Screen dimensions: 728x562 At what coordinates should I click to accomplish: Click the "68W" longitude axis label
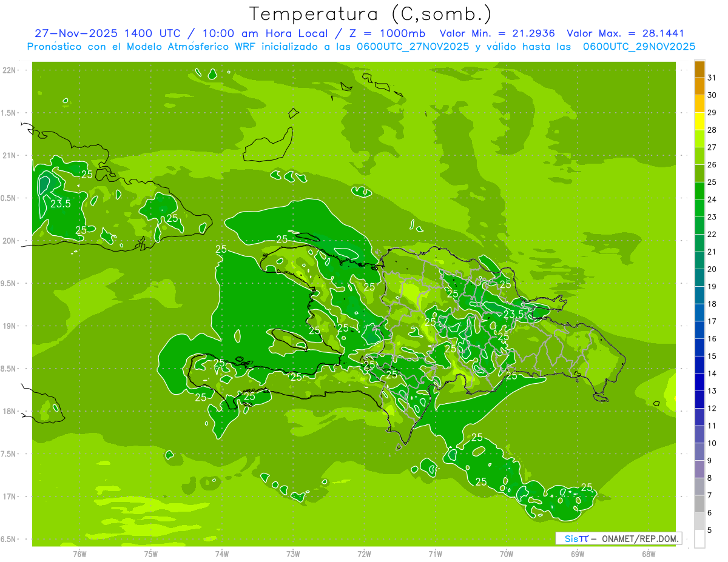coord(649,554)
